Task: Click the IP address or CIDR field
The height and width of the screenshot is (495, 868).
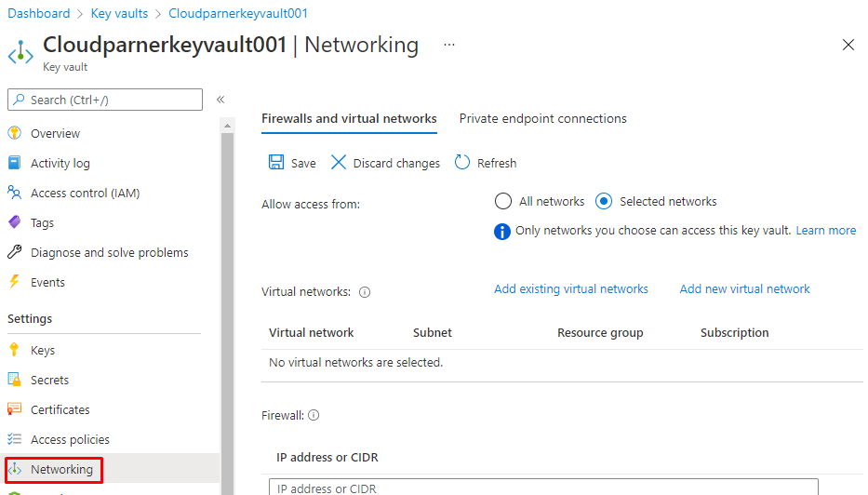Action: tap(543, 488)
